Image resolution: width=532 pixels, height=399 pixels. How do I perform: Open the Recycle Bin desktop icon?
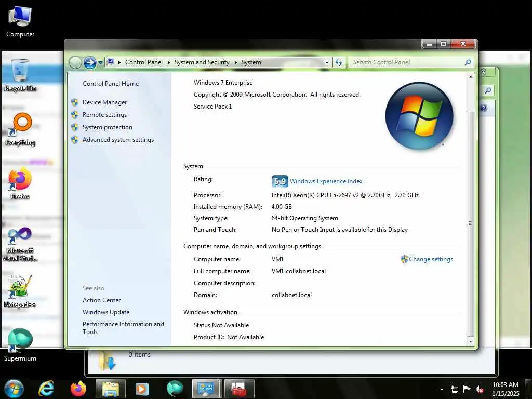(20, 75)
